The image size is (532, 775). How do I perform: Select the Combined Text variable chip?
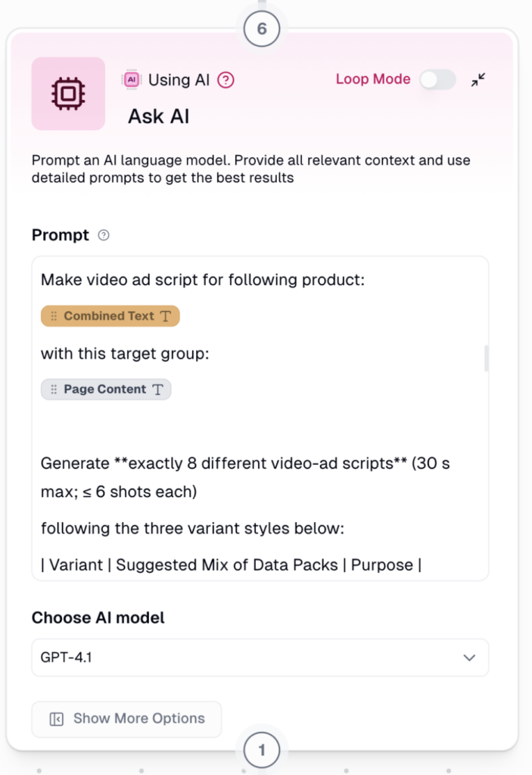tap(110, 316)
